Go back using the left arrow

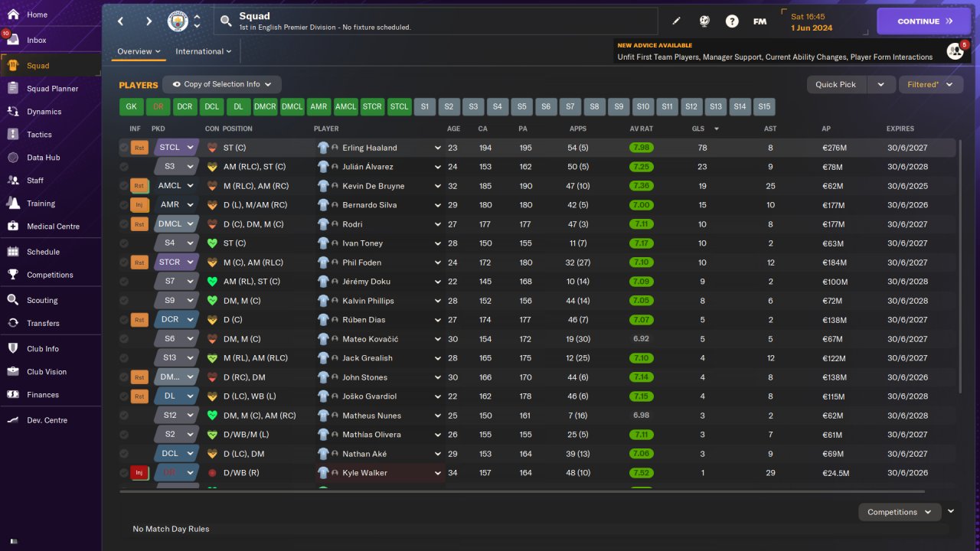[120, 21]
